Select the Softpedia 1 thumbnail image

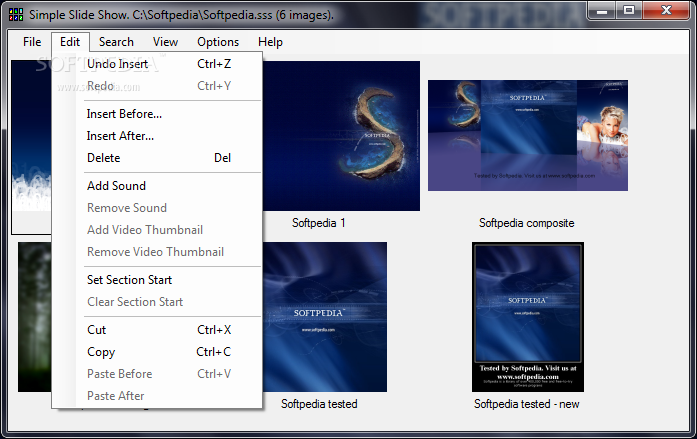pyautogui.click(x=341, y=136)
